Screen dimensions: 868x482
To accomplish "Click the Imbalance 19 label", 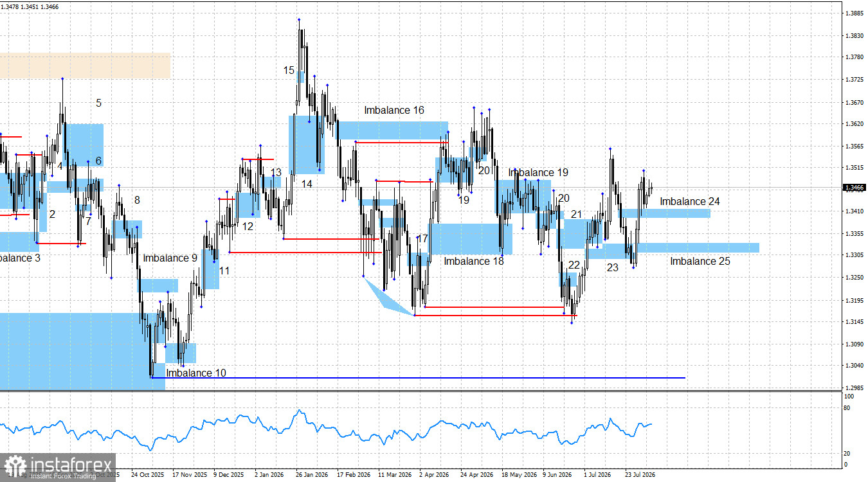I will point(538,173).
